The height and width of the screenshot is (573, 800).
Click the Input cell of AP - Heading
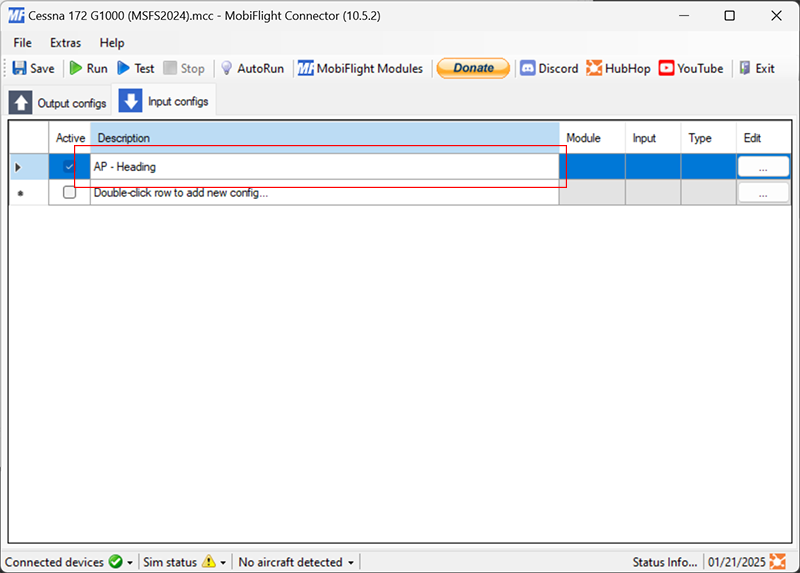(x=653, y=166)
